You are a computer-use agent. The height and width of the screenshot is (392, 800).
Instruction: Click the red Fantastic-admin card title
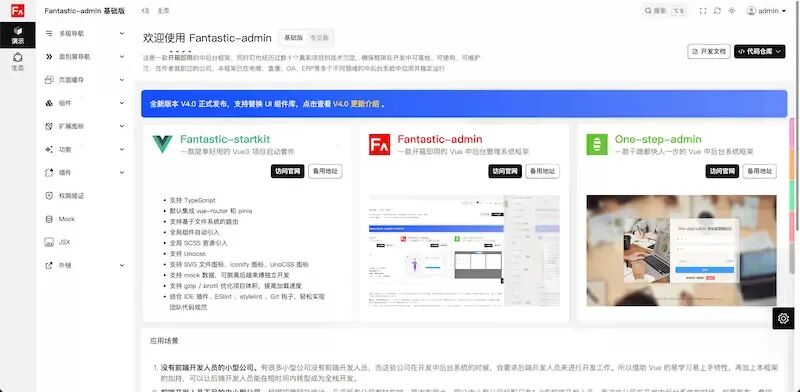(440, 139)
